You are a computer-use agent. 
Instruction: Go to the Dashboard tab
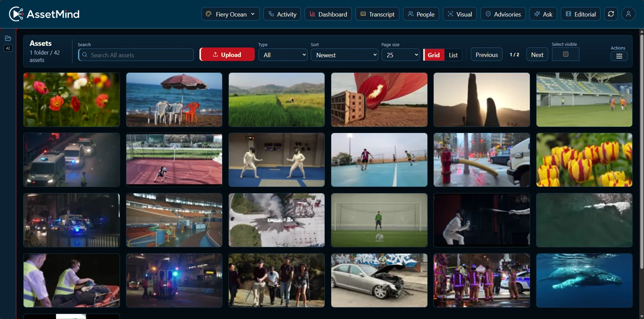tap(328, 14)
